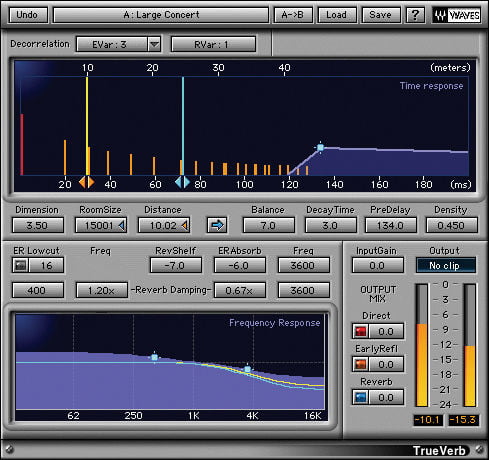
Task: Open the A: Large Concert preset menu
Action: [x=161, y=15]
